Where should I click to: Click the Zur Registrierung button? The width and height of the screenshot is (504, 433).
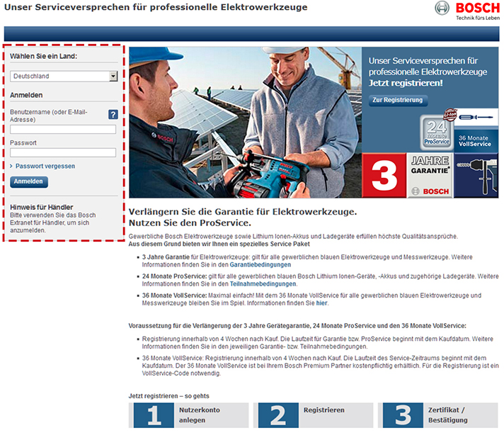(399, 101)
